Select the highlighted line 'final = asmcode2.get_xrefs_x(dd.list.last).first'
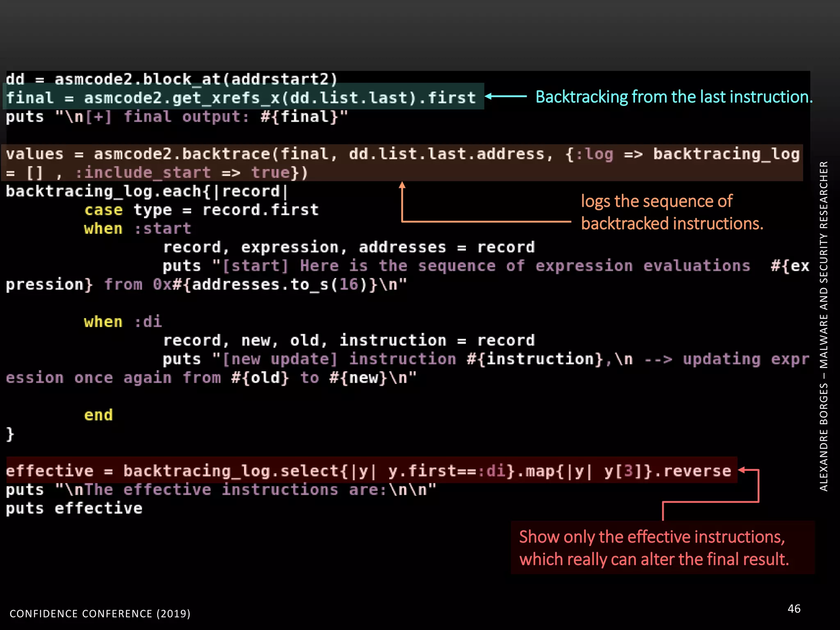840x630 pixels. coord(241,98)
